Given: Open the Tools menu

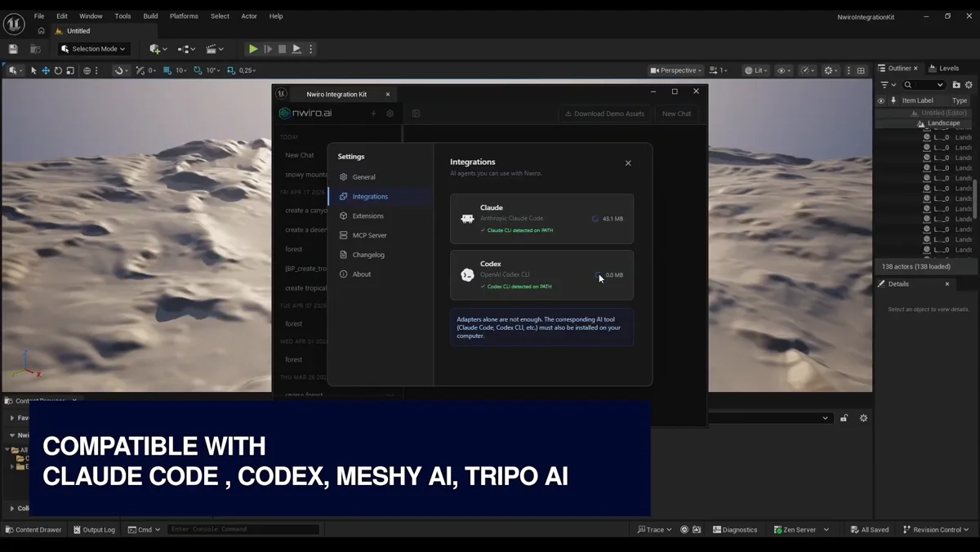Looking at the screenshot, I should pyautogui.click(x=122, y=16).
